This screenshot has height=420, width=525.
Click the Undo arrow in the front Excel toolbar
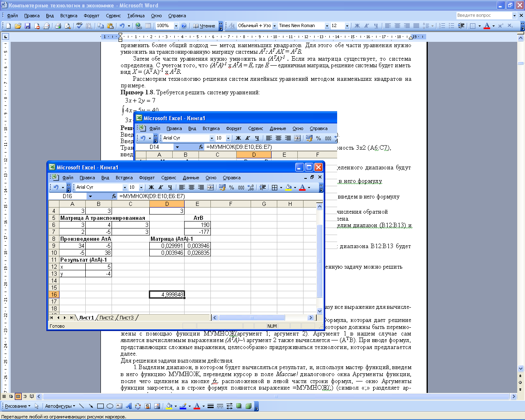click(x=56, y=187)
